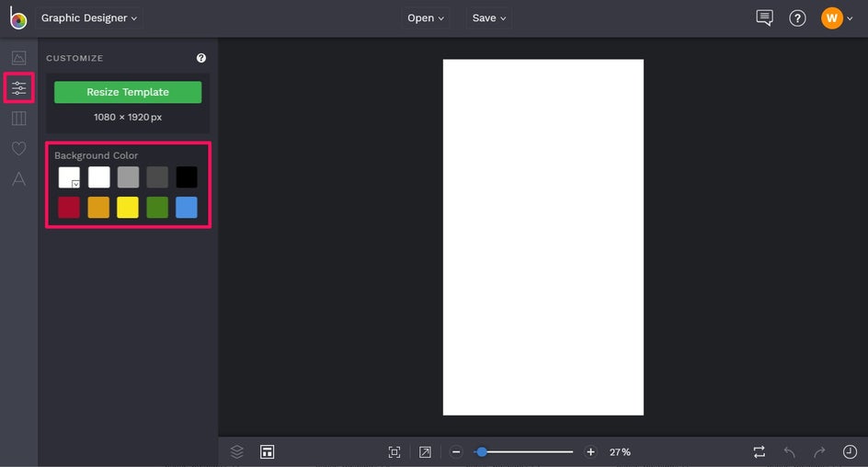The image size is (868, 467).
Task: Open the Layers panel icon
Action: pos(237,451)
